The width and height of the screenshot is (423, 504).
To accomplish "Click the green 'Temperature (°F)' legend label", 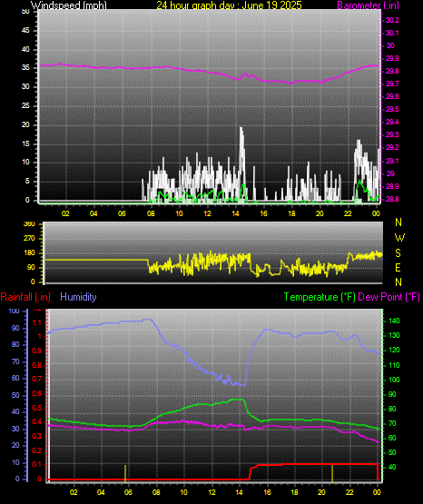I will tap(320, 297).
